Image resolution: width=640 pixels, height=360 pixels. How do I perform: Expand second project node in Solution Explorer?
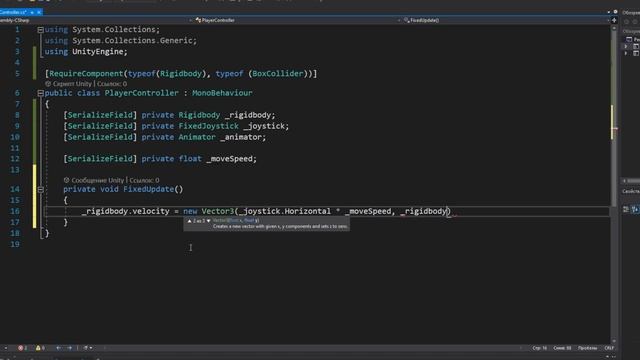pyautogui.click(x=626, y=53)
